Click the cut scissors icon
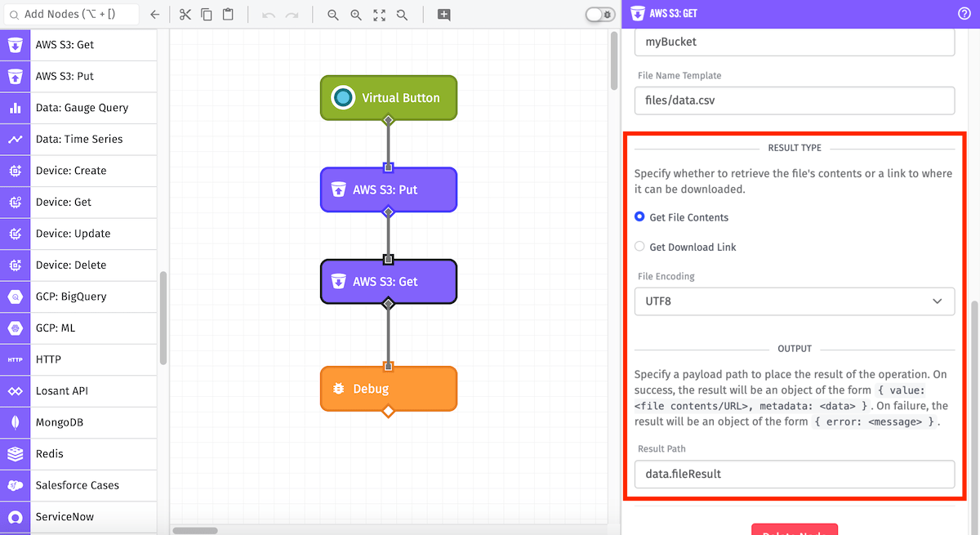This screenshot has height=535, width=980. tap(185, 15)
